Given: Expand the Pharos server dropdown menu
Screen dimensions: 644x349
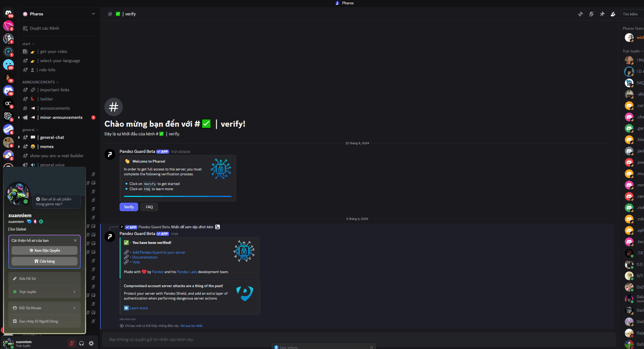Looking at the screenshot, I should click(93, 14).
